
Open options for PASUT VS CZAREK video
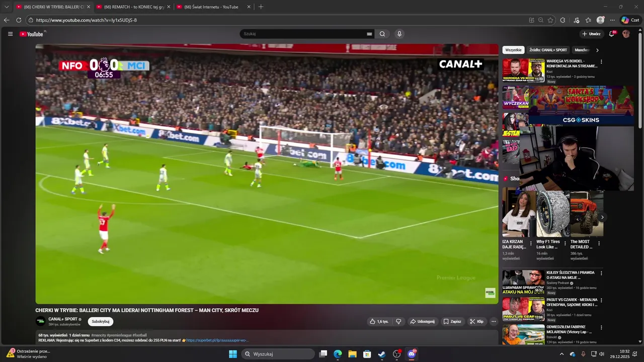(601, 301)
